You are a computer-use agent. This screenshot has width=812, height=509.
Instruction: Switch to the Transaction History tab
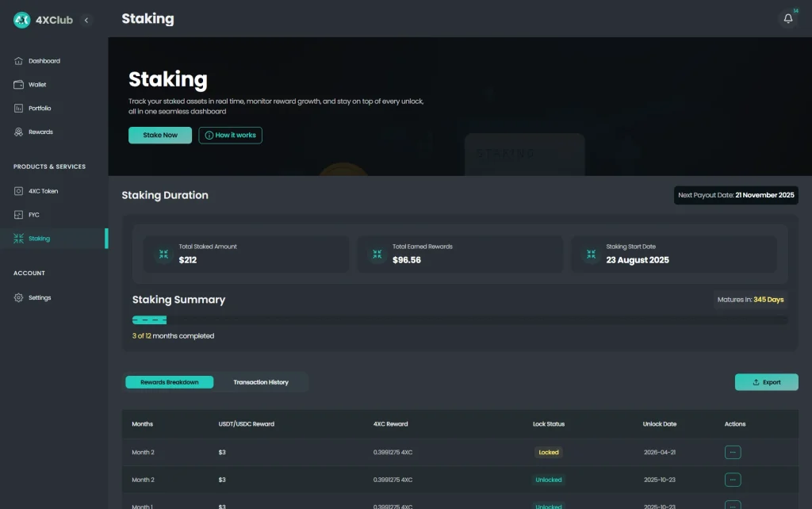[261, 382]
